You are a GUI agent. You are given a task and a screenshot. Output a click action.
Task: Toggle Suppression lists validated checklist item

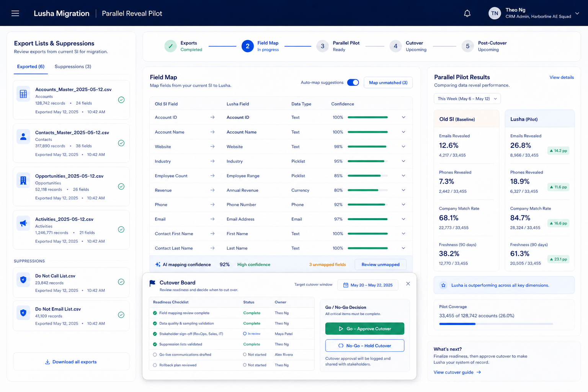155,344
